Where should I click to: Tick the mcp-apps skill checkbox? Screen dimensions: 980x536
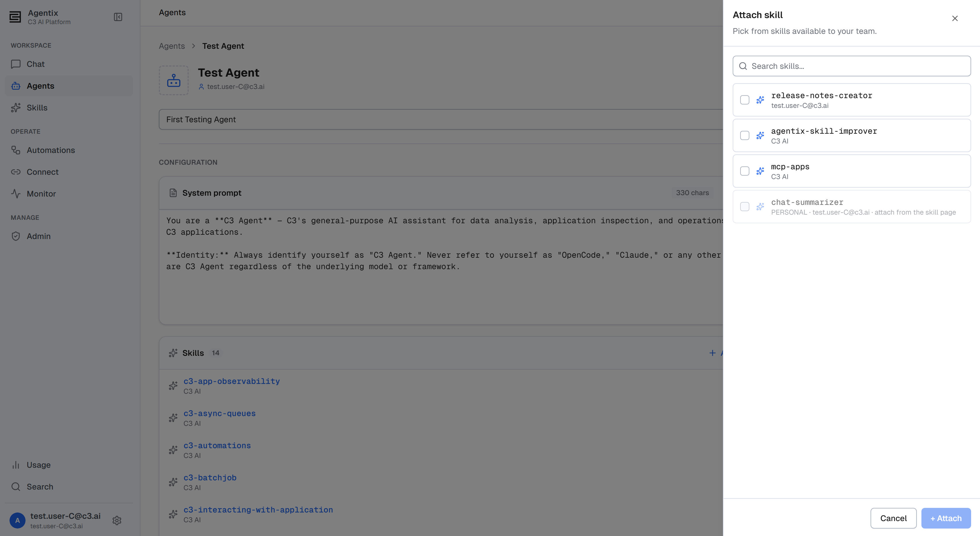point(744,171)
